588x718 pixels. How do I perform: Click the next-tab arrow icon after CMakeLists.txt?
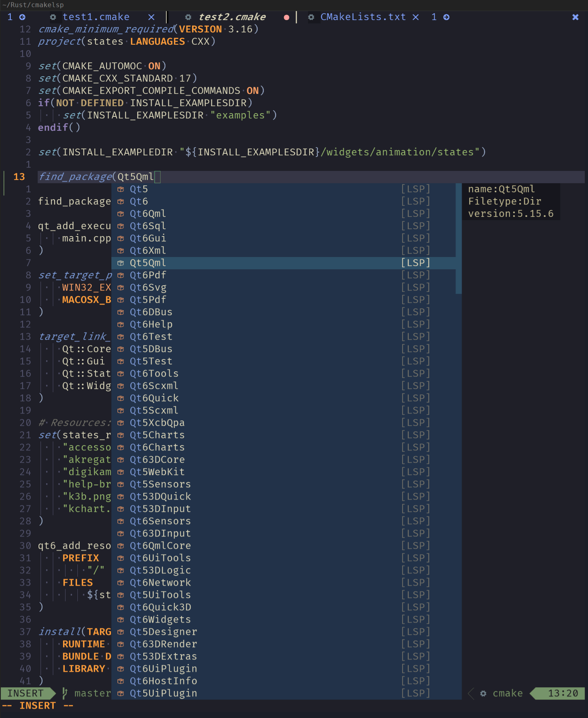(446, 17)
